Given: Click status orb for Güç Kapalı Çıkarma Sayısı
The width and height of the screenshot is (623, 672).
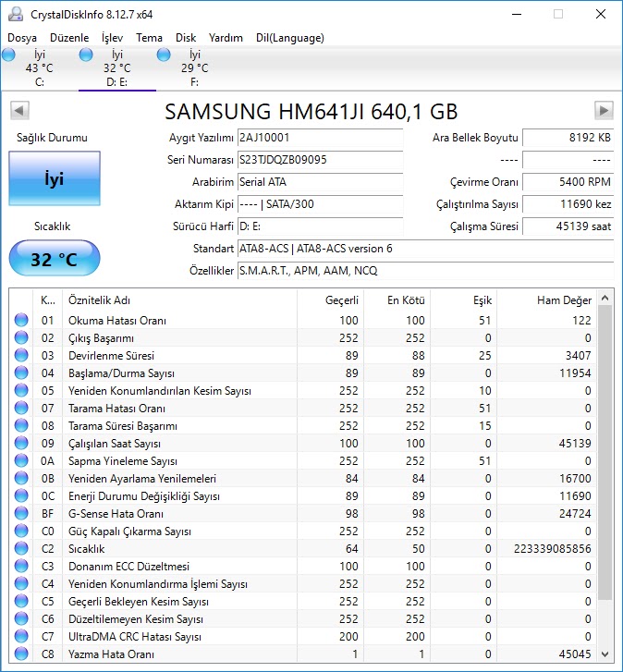Looking at the screenshot, I should [x=21, y=531].
